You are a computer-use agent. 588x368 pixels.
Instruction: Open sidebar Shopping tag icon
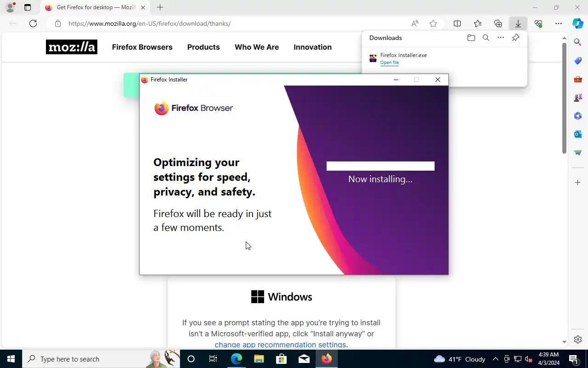point(578,61)
